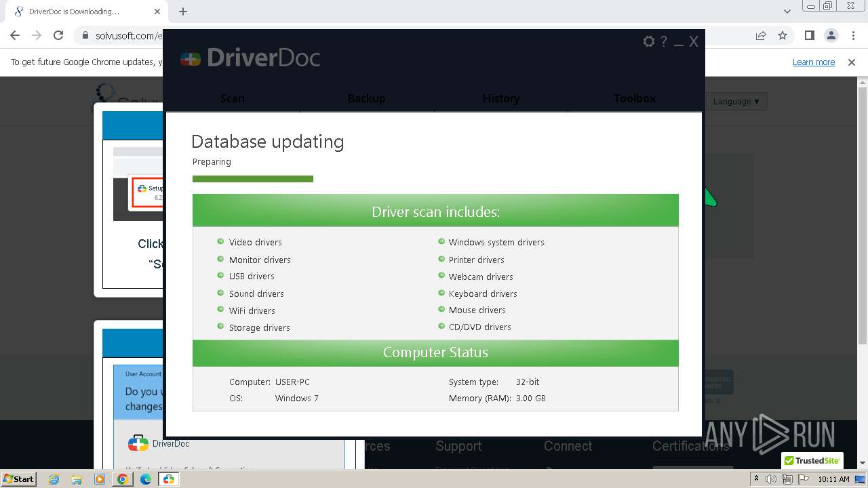Select 'Sound drivers' list entry

(256, 293)
